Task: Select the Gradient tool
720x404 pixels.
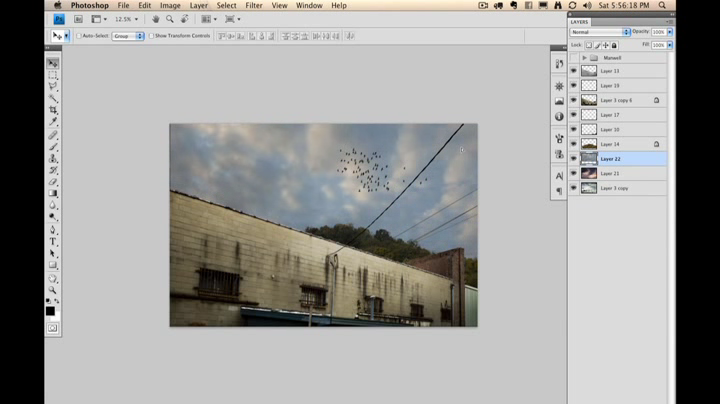Action: [x=53, y=194]
